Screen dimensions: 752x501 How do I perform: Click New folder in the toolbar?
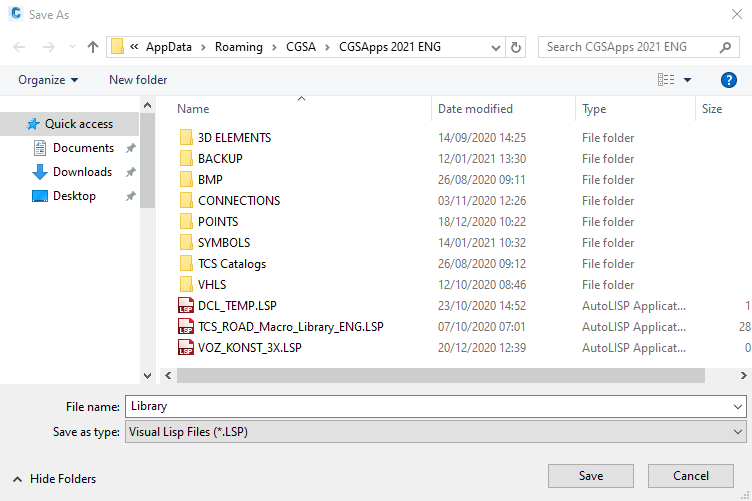click(x=138, y=80)
